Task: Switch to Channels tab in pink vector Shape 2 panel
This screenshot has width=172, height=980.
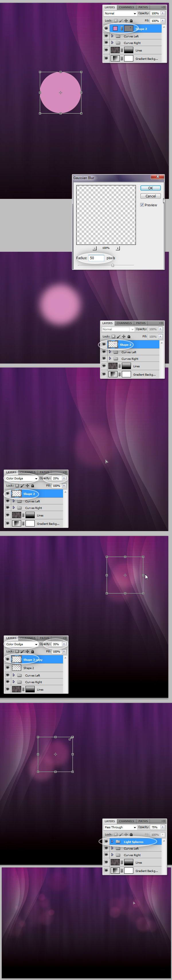Action: (x=126, y=7)
